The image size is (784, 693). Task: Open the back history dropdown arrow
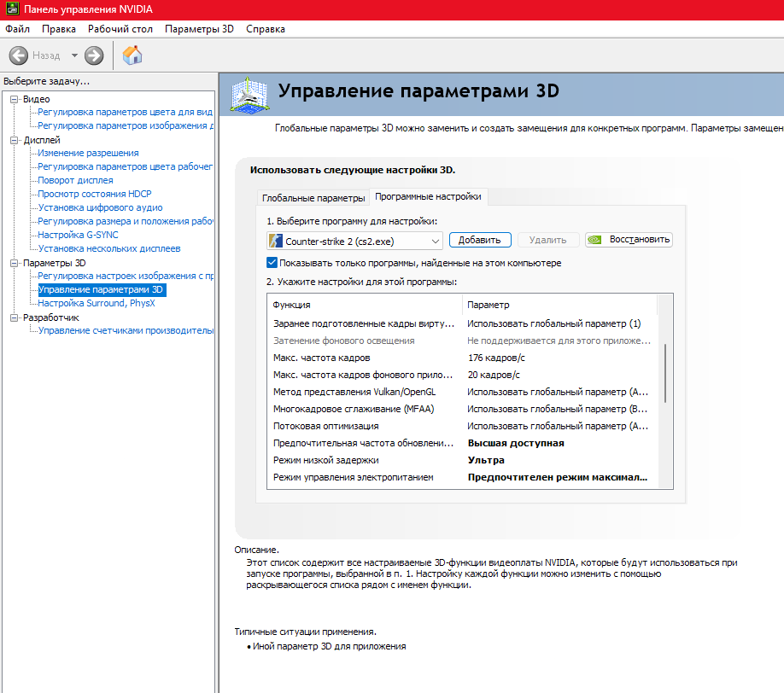tap(74, 55)
